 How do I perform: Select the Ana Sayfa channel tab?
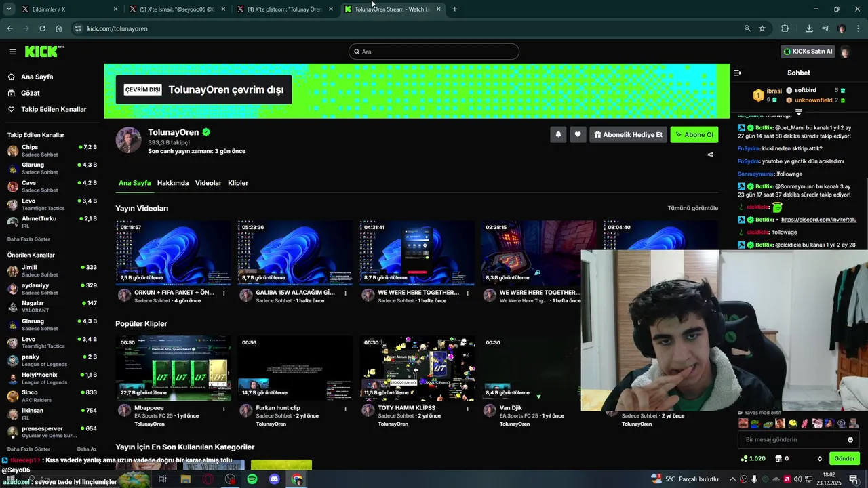point(134,183)
